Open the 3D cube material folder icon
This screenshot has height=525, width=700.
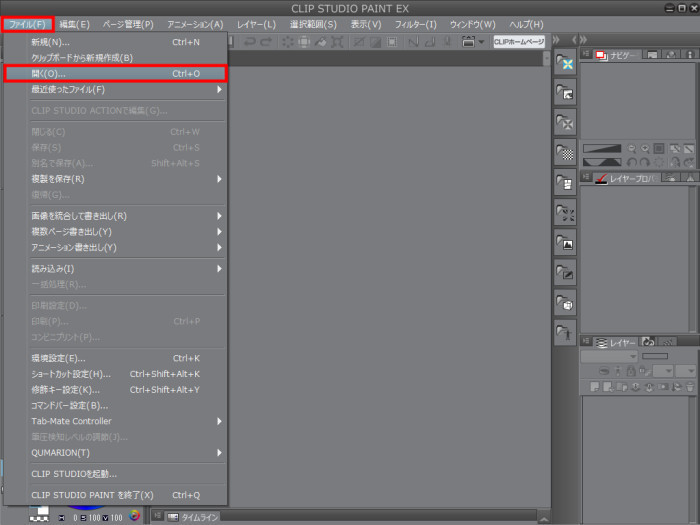coord(565,303)
